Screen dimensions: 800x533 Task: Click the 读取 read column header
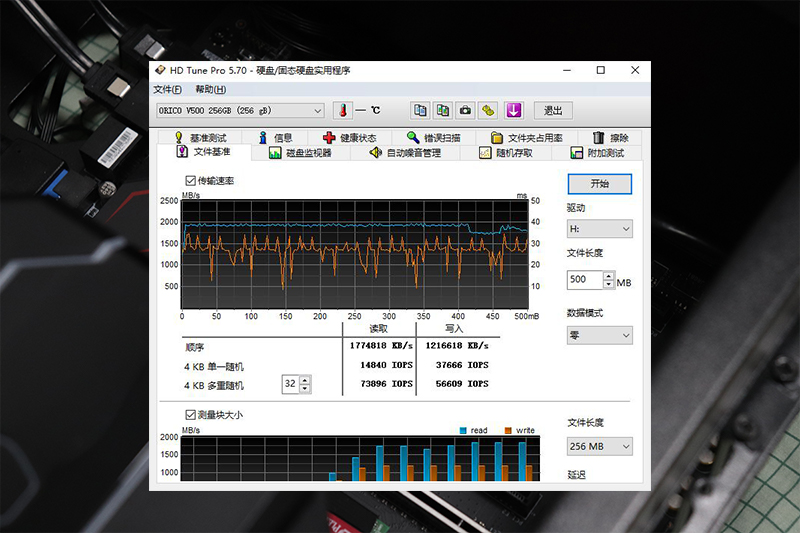tap(379, 328)
